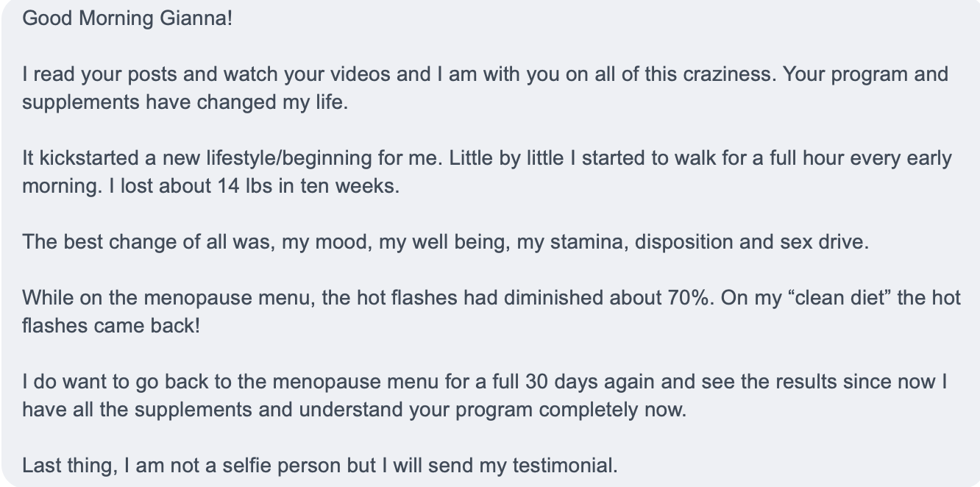This screenshot has width=980, height=487.
Task: Click the phrase "supplements have changed my life"
Action: 183,102
